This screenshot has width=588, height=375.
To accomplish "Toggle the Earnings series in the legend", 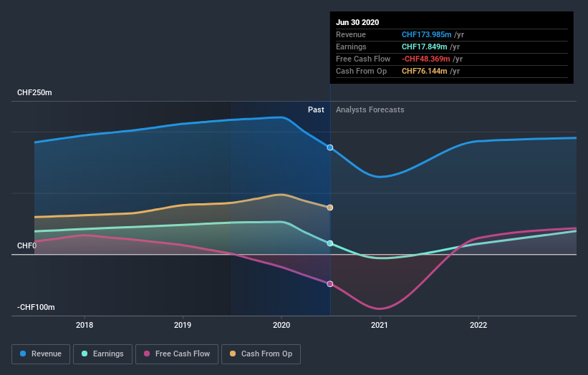I will pos(102,354).
